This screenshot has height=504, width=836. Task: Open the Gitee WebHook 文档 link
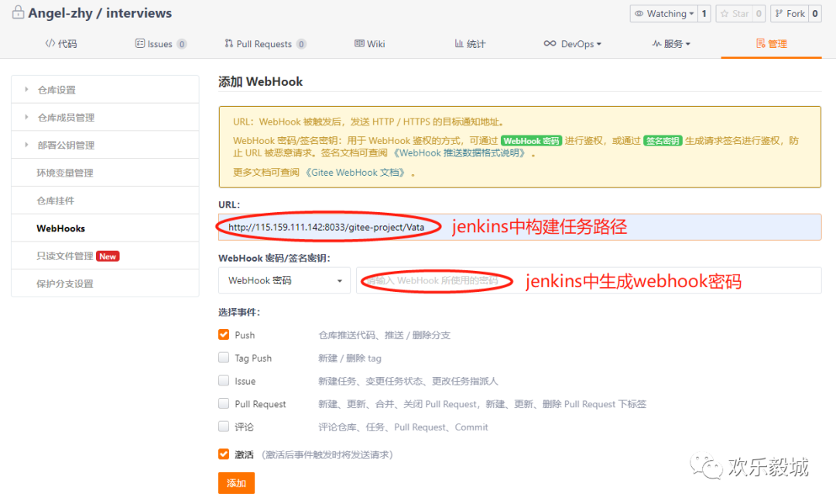point(355,173)
